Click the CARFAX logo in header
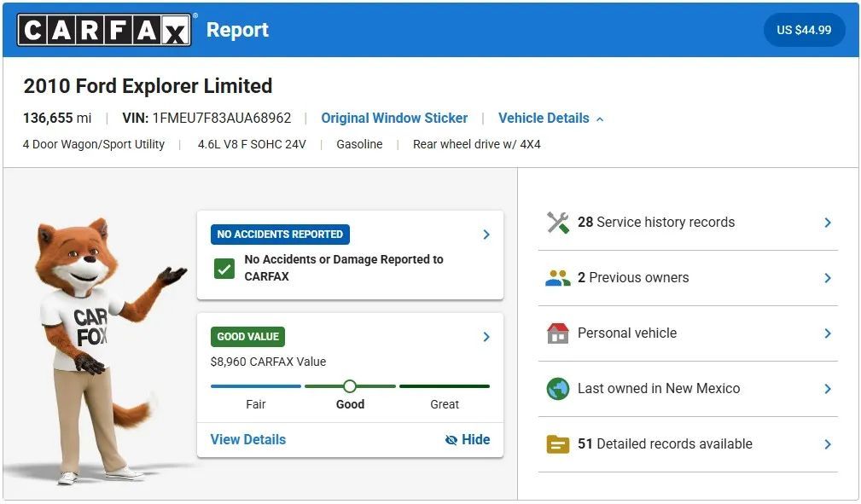 [x=104, y=30]
